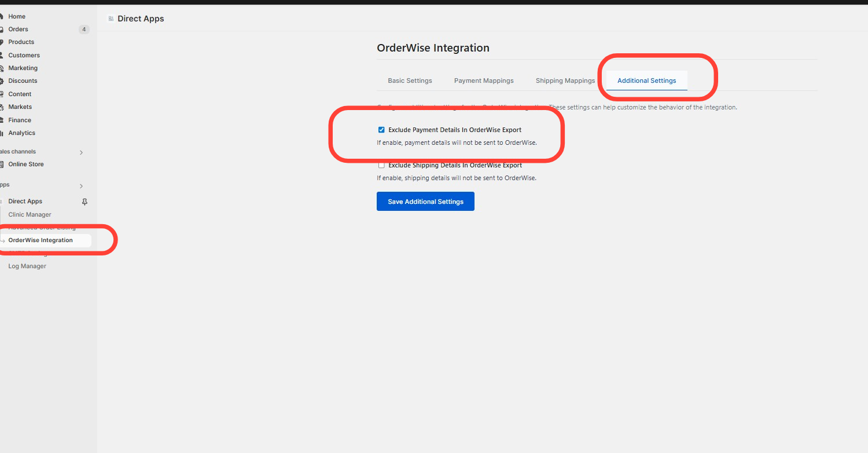Open Log Manager under Direct Apps
Screen dimensions: 868x453
pos(27,266)
